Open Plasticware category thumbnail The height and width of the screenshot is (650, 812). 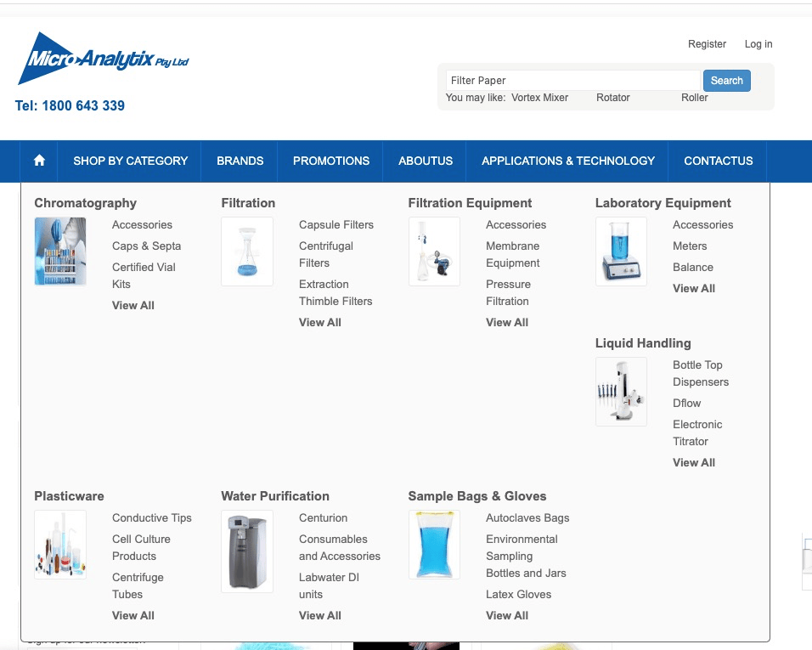click(60, 545)
